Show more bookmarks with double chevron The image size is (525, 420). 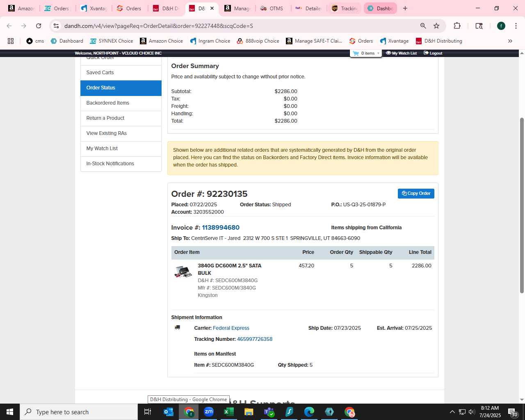tap(510, 41)
